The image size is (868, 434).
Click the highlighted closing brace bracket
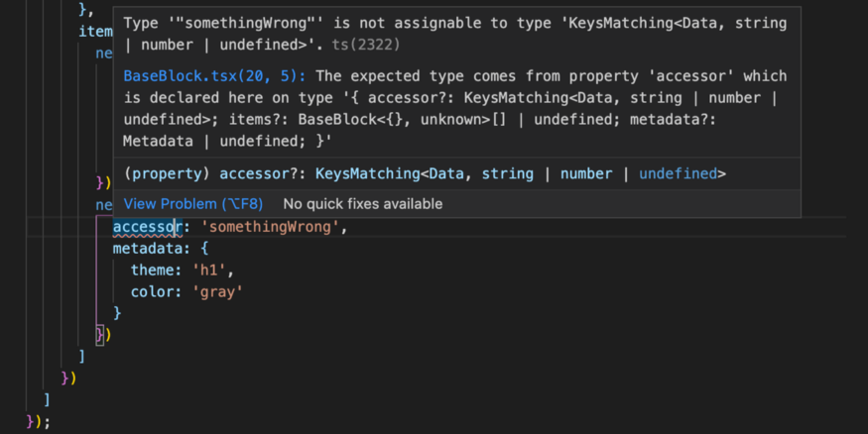pyautogui.click(x=99, y=335)
